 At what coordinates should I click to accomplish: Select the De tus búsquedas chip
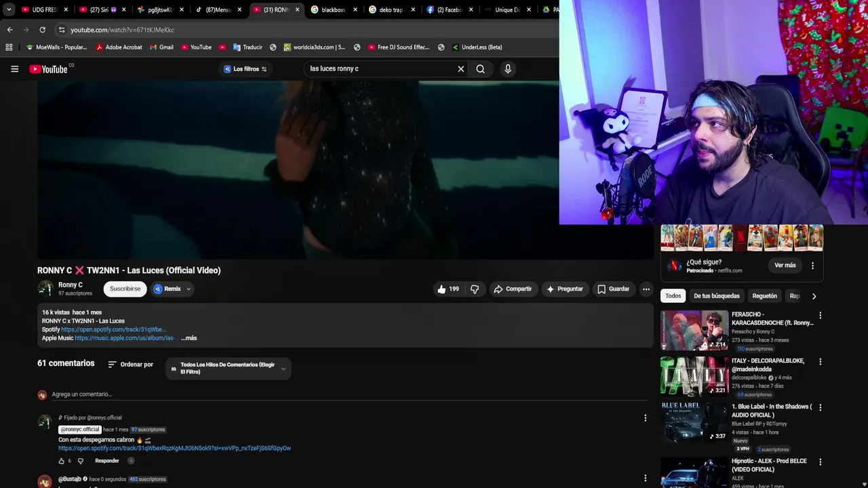(716, 296)
